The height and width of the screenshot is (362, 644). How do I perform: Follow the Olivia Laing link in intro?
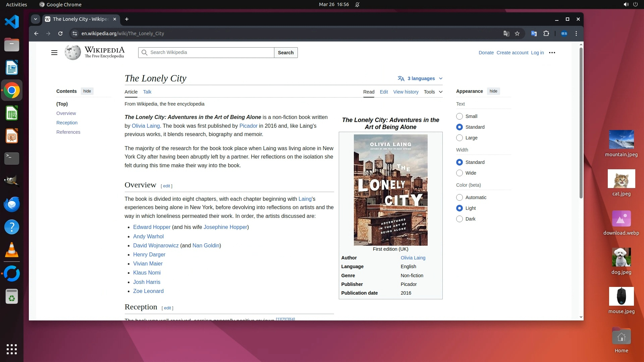point(146,126)
